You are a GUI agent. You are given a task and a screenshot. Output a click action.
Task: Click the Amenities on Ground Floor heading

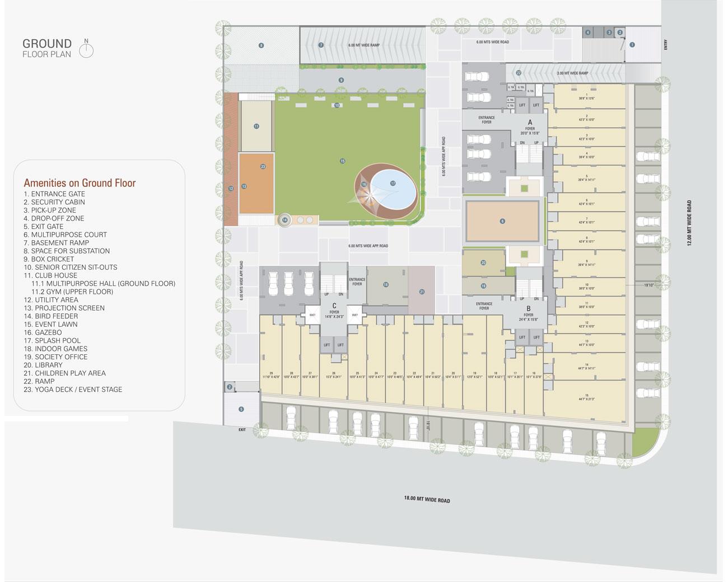pos(80,183)
